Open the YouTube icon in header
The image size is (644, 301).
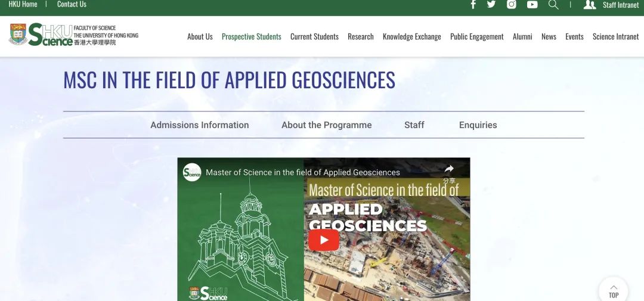(x=532, y=5)
